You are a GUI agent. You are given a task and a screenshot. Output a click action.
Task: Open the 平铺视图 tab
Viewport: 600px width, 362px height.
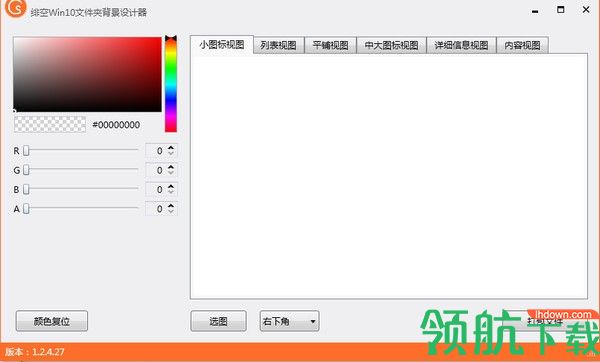click(x=330, y=45)
